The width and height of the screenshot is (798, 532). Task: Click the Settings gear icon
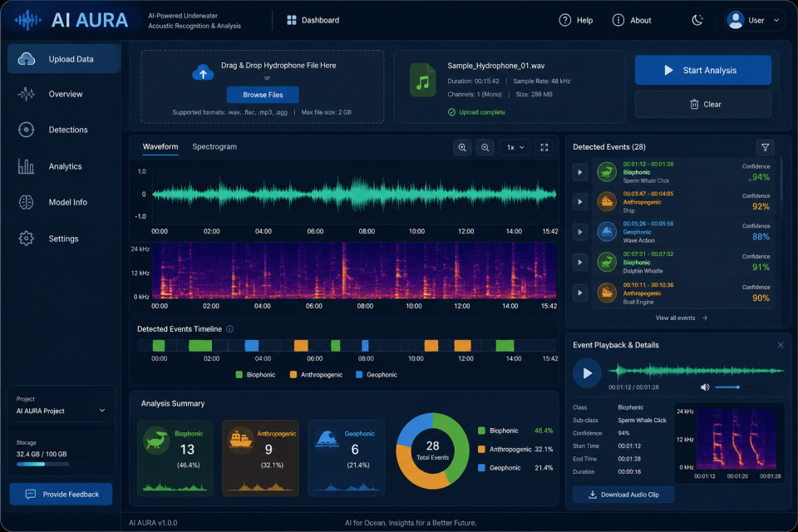pyautogui.click(x=26, y=239)
